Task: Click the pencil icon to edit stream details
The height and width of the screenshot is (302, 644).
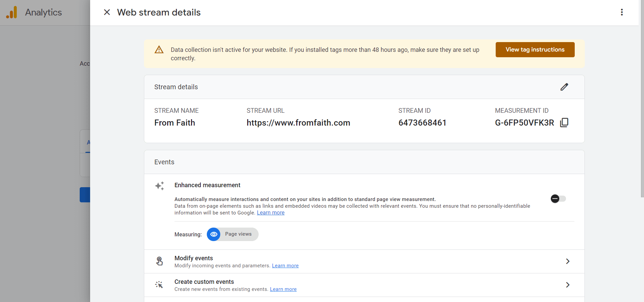Action: [564, 87]
